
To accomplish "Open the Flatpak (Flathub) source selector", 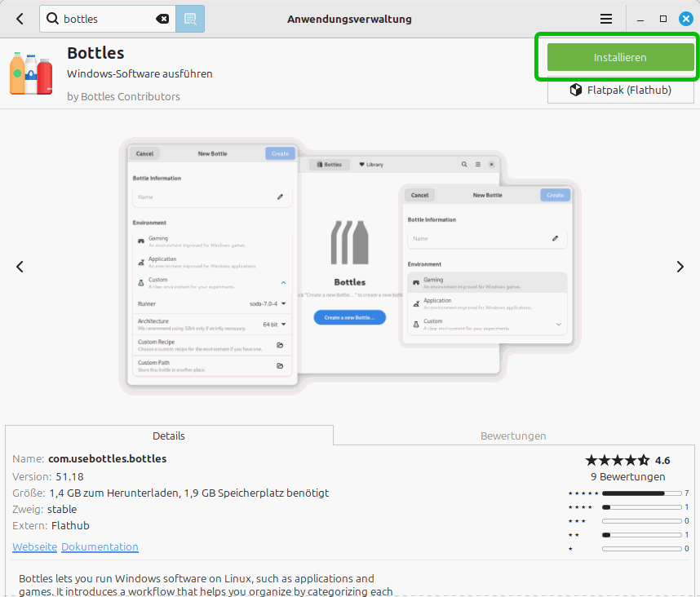I will [x=620, y=90].
